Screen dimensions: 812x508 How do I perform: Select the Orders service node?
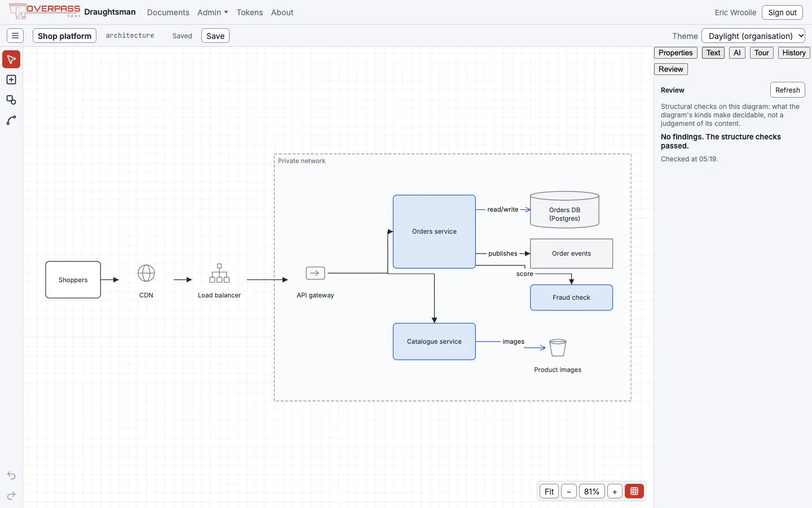(434, 231)
